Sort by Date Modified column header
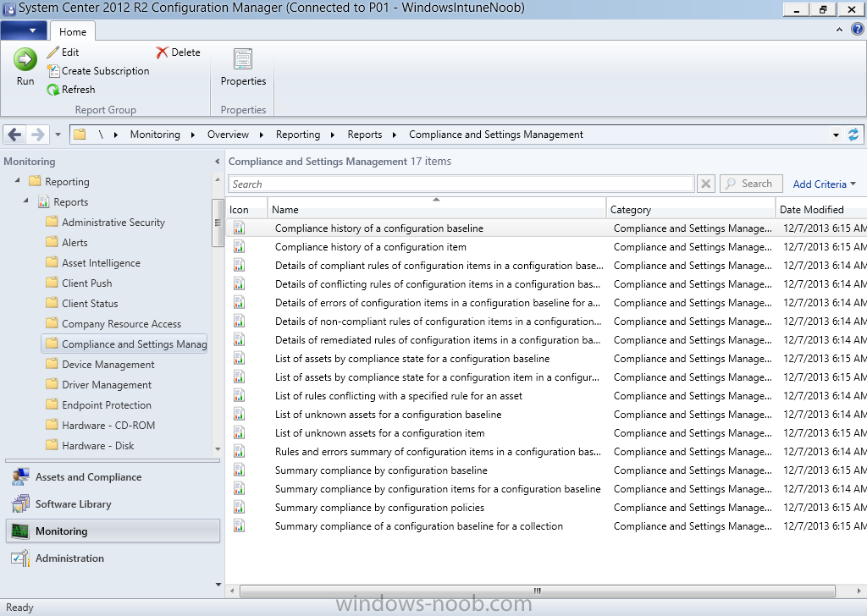 tap(821, 208)
